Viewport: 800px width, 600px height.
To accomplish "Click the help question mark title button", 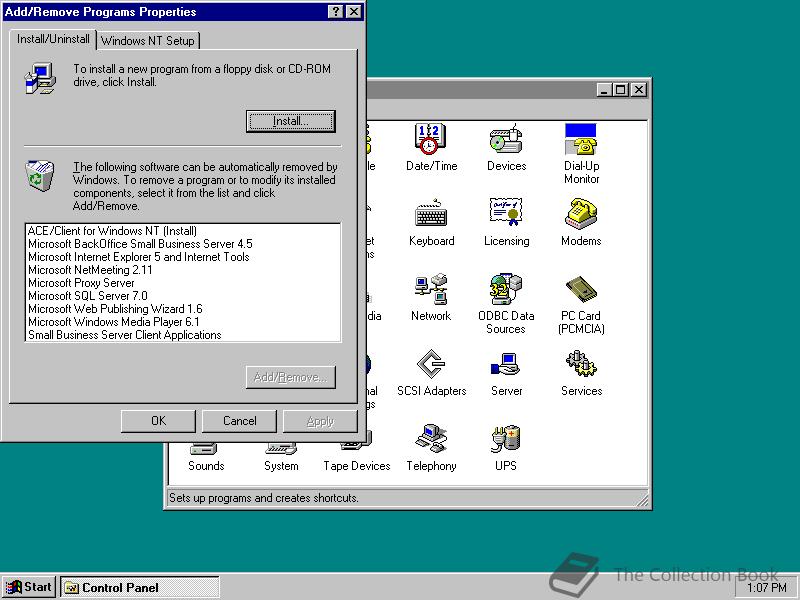I will point(335,12).
